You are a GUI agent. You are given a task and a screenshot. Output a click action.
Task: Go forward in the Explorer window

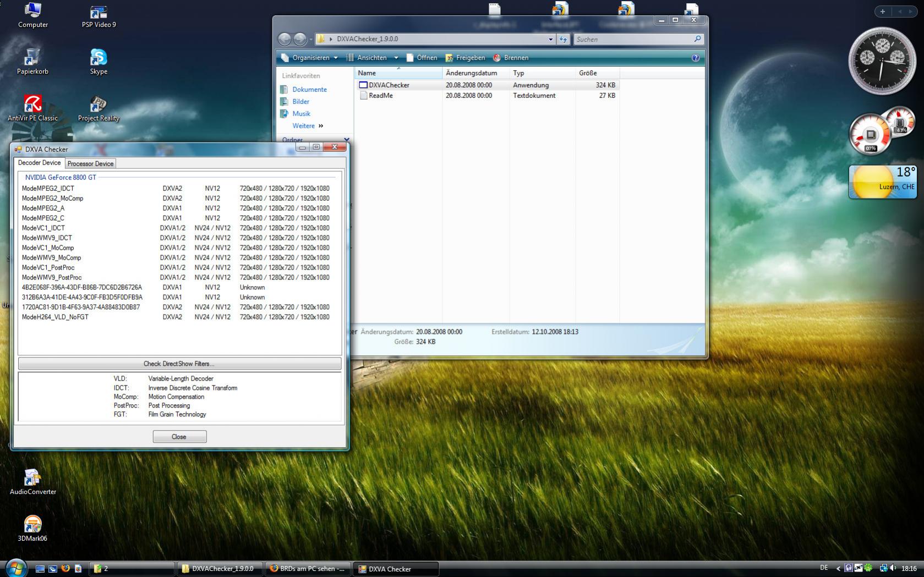pyautogui.click(x=300, y=39)
